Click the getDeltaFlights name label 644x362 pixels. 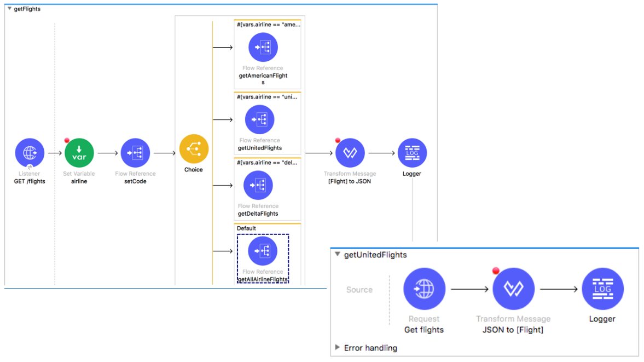(258, 214)
